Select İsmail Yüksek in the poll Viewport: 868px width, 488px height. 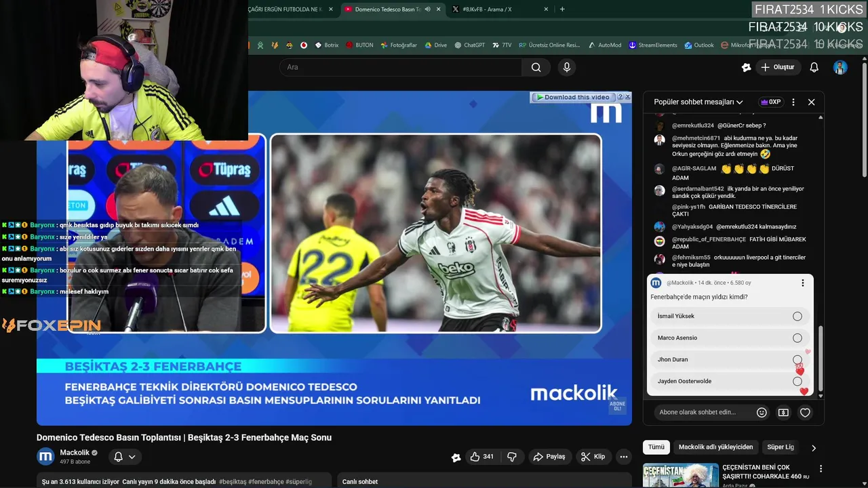[730, 317]
